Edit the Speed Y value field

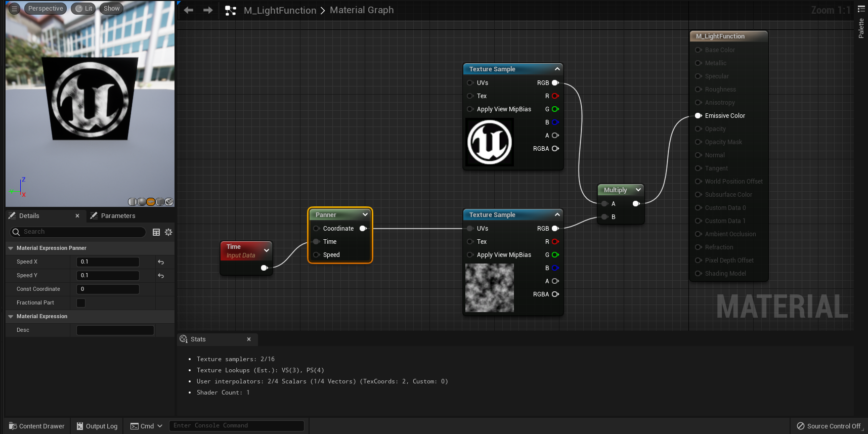[x=108, y=276]
